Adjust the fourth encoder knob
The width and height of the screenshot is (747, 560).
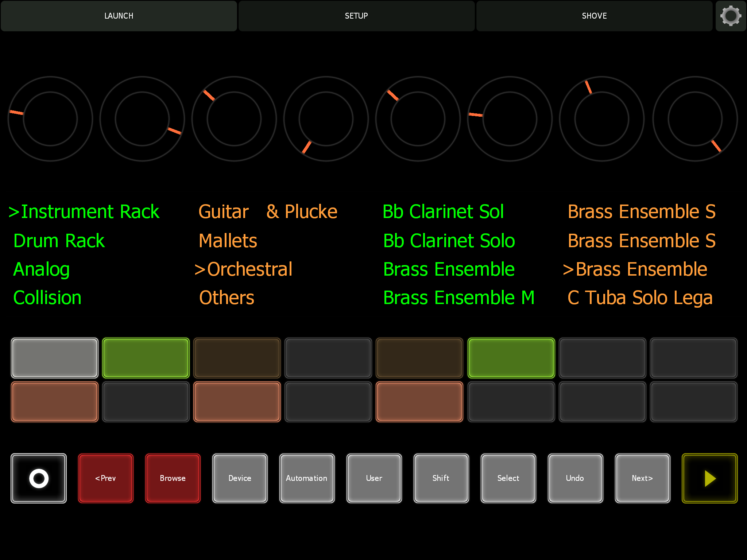pos(326,119)
